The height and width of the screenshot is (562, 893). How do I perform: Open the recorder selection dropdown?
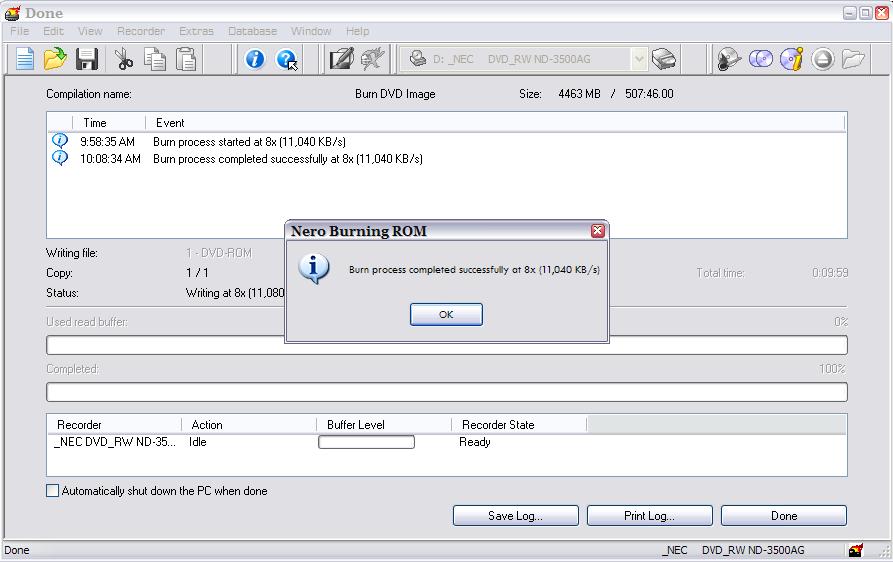click(639, 59)
